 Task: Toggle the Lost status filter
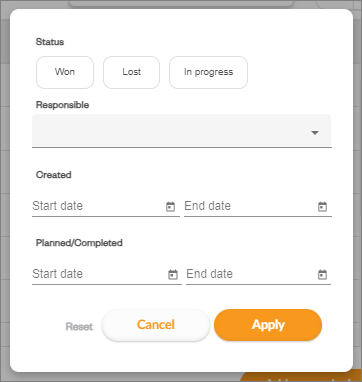[x=131, y=72]
